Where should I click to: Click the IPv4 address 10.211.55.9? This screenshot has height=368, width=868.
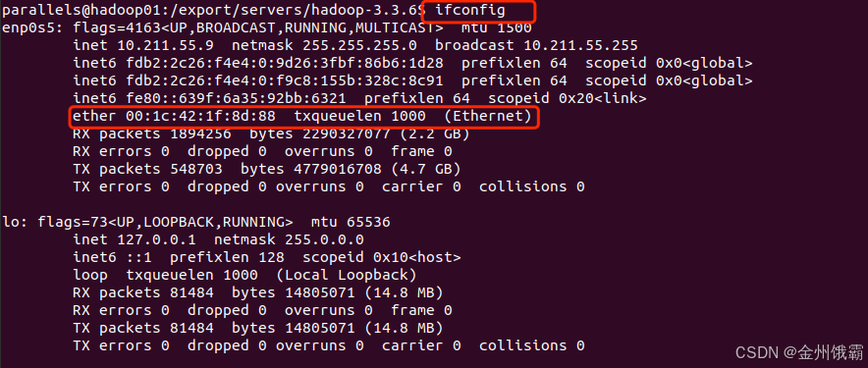pos(166,45)
